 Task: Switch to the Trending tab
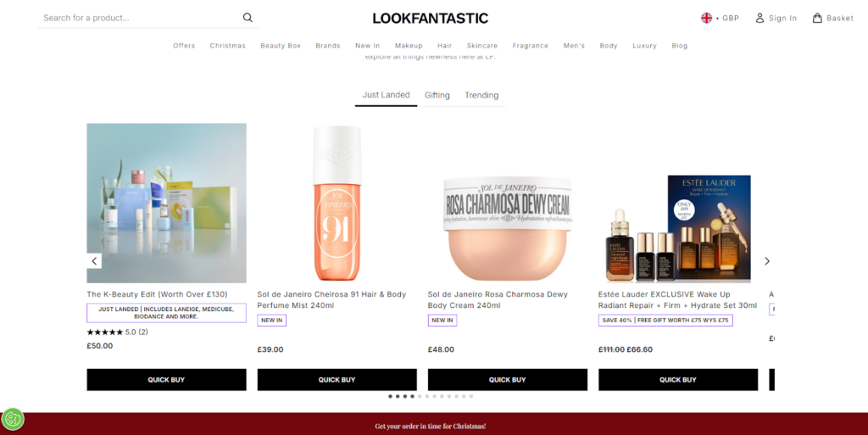click(x=481, y=95)
